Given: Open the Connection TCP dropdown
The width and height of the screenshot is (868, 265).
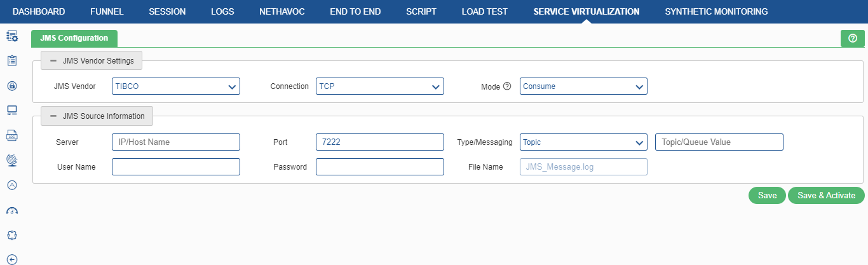Looking at the screenshot, I should [x=380, y=86].
